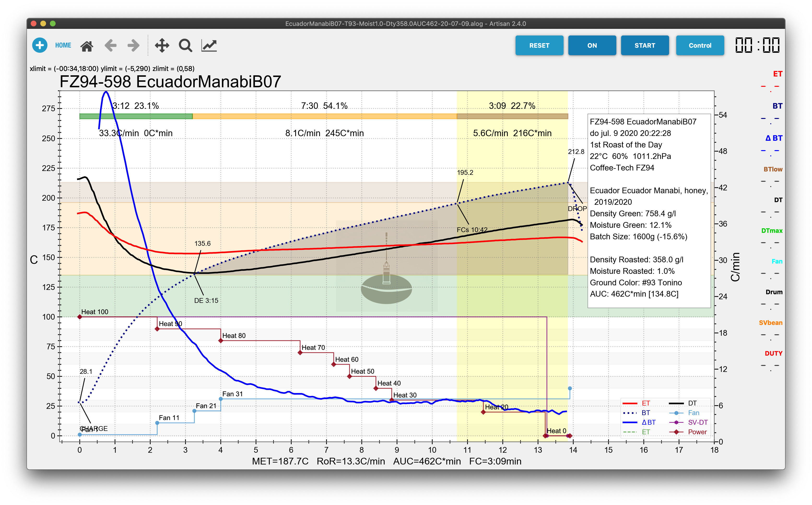Click the blue plus icon
The width and height of the screenshot is (812, 505).
40,45
